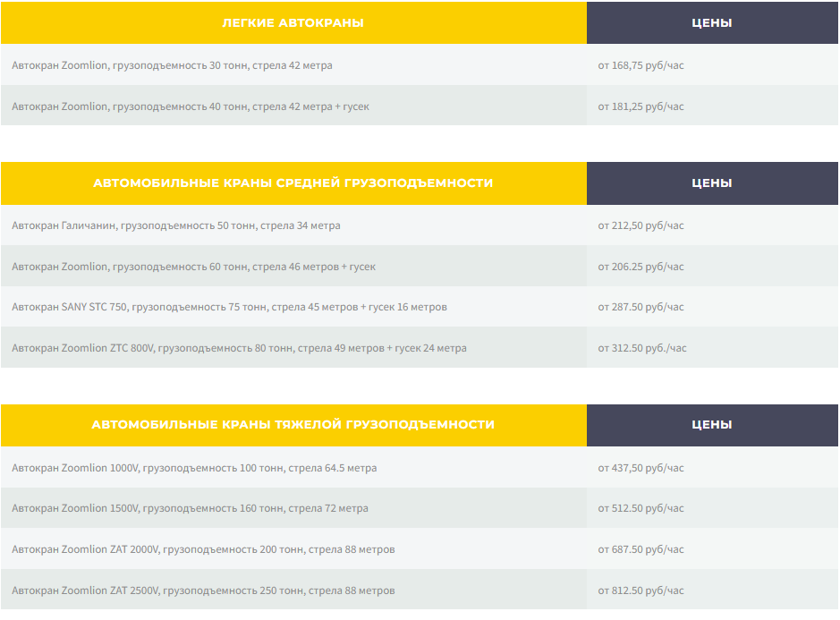Viewport: 840px width, 620px height.
Task: Click the КРАНЫ ТЯЖЕЛОЙ ГРУЗОПОДЪЕМНОСТИ header
Action: tap(293, 424)
